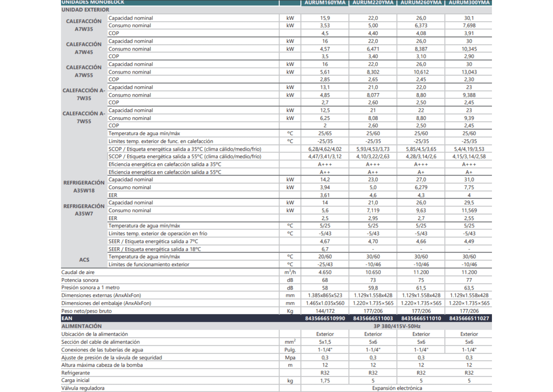The height and width of the screenshot is (392, 553).
Task: Click 'Dimensiones del embalaje (AnxAlxFon)' label
Action: point(106,303)
